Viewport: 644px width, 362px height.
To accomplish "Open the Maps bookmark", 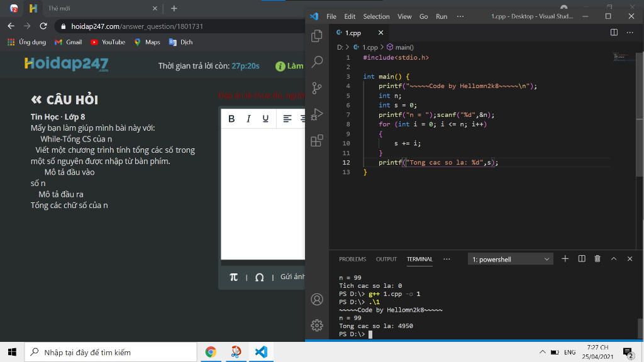I will (x=147, y=42).
